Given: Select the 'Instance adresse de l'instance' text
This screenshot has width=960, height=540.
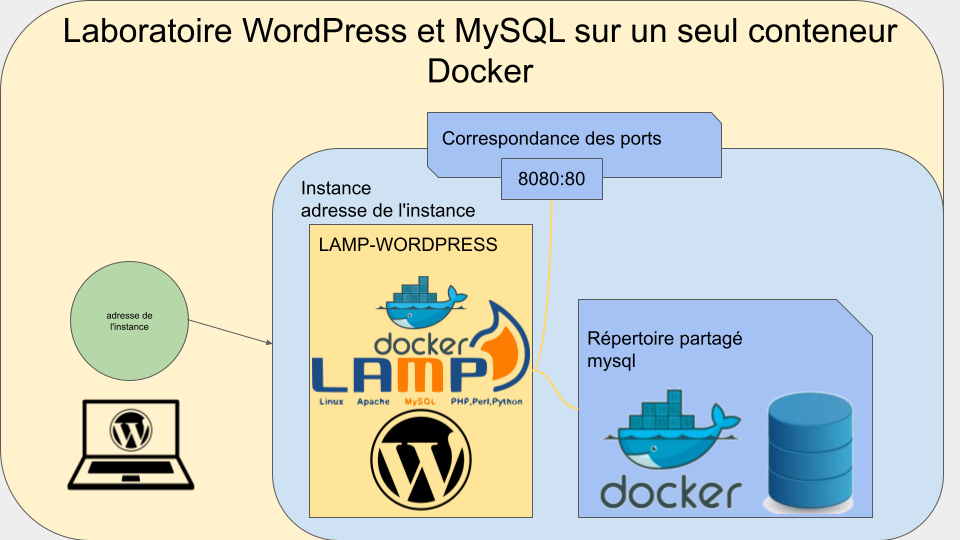Looking at the screenshot, I should point(388,199).
